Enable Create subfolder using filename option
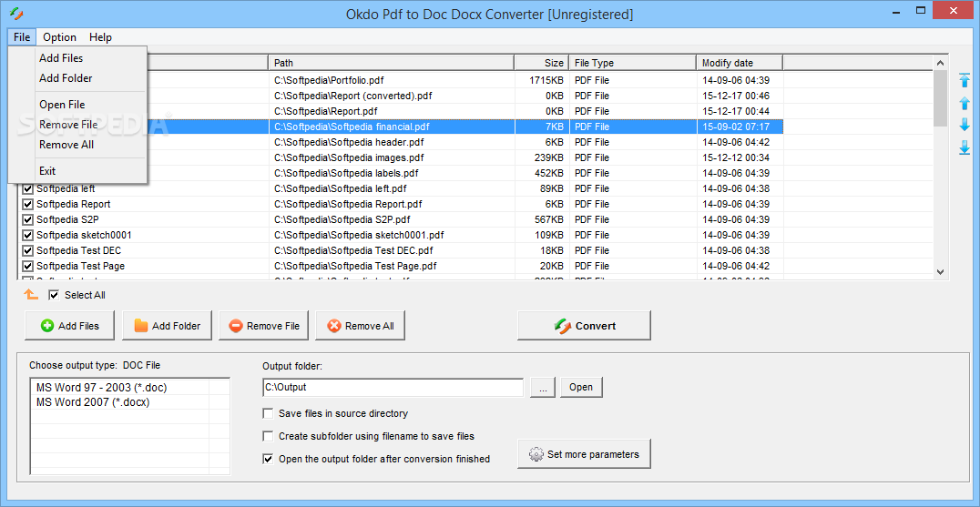Viewport: 980px width, 507px height. tap(268, 436)
